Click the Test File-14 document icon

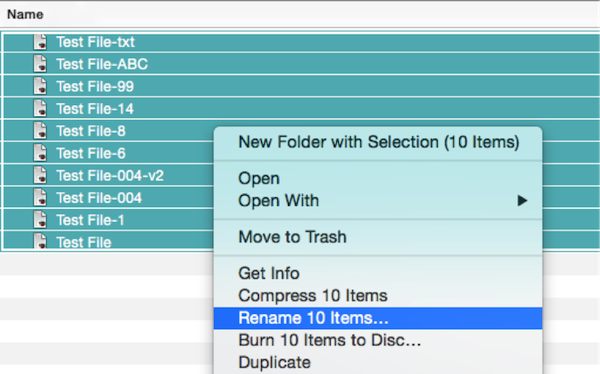click(x=40, y=109)
